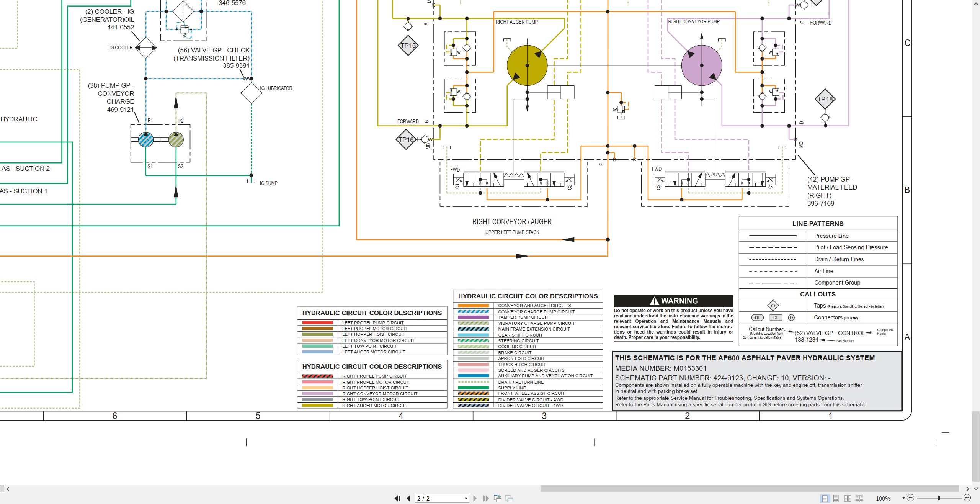980x504 pixels.
Task: Click part number 469-9121
Action: pos(120,110)
